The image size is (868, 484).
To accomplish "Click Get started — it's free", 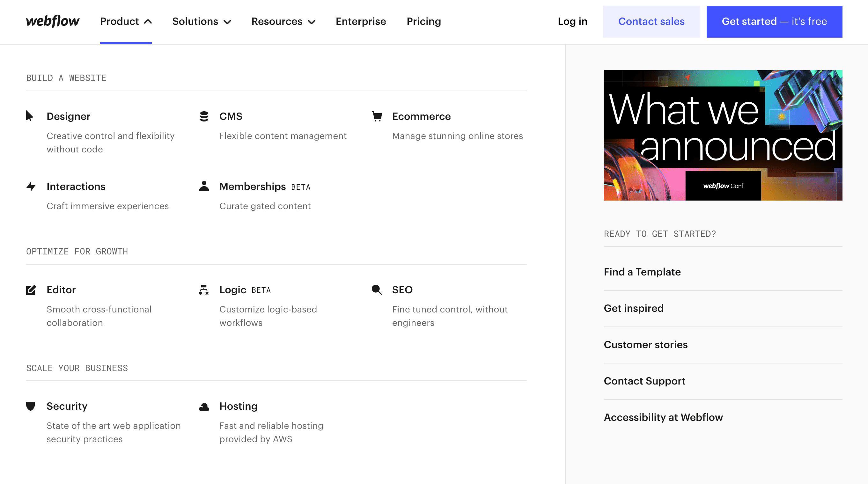I will pyautogui.click(x=774, y=22).
